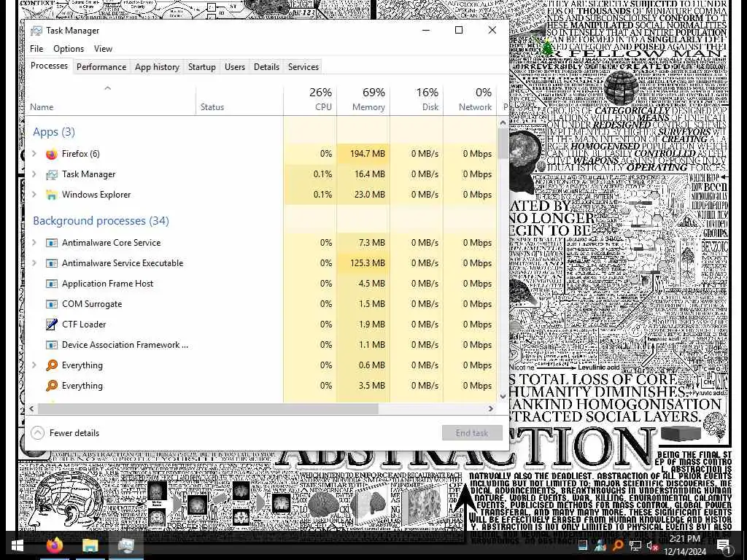Sort by CPU column header
Screen dimensions: 747x560
[310, 100]
